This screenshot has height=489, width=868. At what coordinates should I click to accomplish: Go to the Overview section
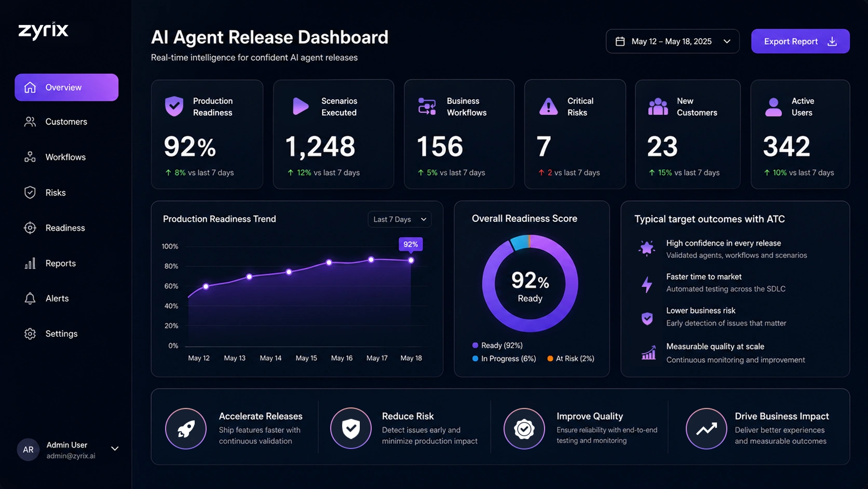click(x=66, y=87)
